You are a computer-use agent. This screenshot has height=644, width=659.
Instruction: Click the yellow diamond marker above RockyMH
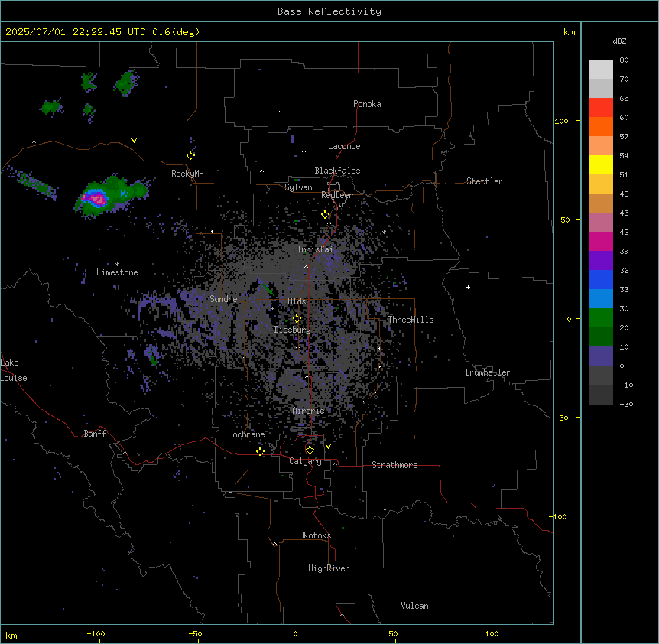(x=190, y=155)
